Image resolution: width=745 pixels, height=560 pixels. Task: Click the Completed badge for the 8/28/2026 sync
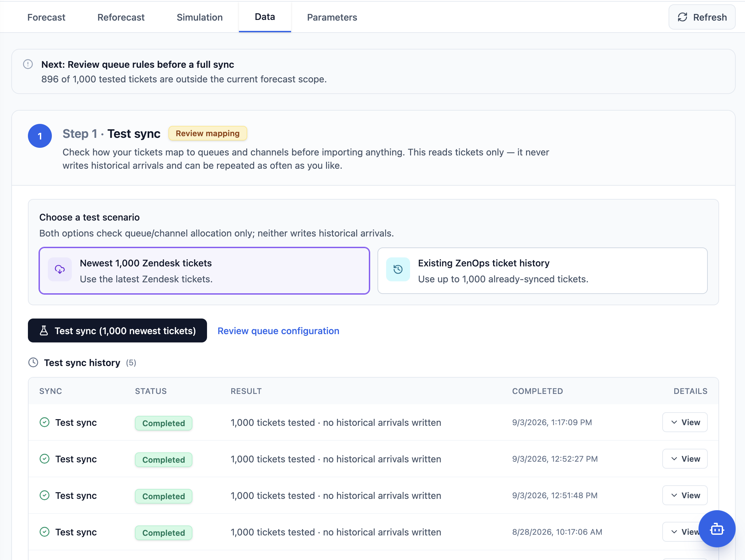point(164,533)
